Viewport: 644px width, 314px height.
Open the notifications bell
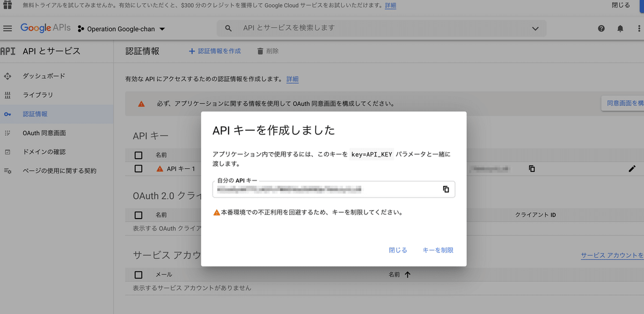click(621, 28)
